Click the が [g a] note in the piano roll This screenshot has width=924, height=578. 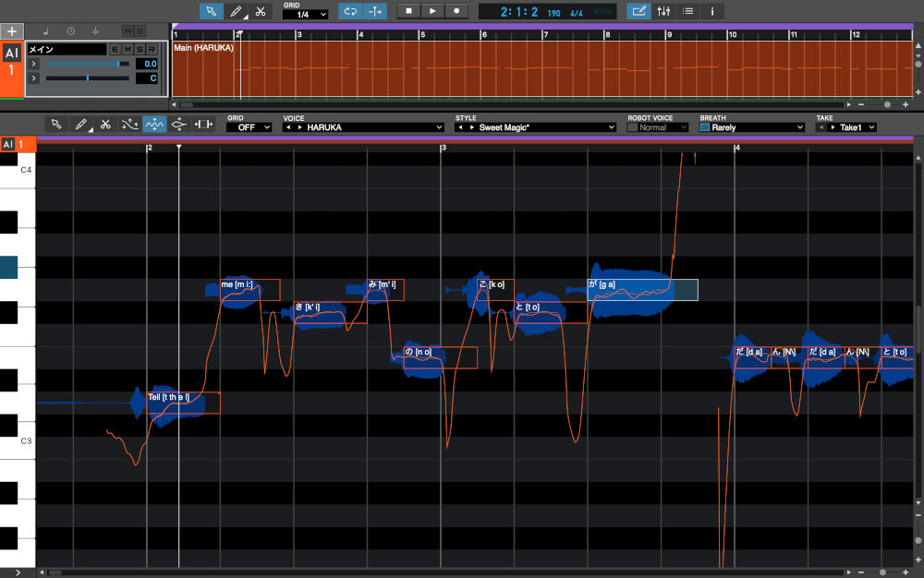(638, 289)
